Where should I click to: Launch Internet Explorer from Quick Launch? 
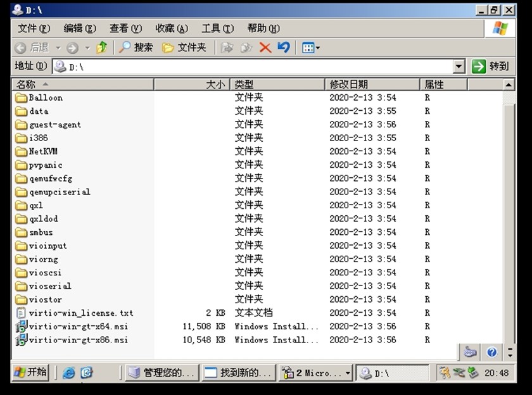pyautogui.click(x=69, y=373)
